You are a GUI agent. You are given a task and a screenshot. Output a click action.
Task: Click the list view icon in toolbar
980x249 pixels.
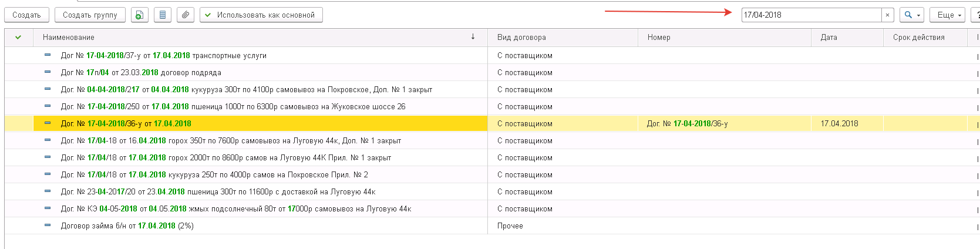pyautogui.click(x=163, y=15)
